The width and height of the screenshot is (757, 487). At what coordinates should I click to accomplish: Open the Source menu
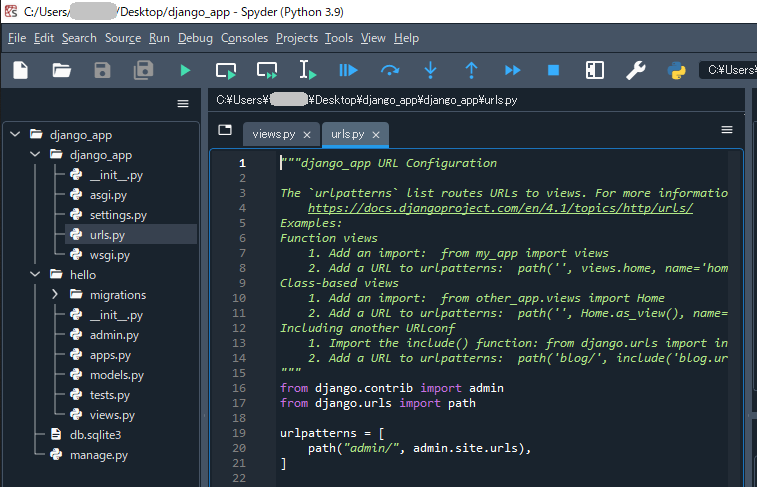coord(123,38)
